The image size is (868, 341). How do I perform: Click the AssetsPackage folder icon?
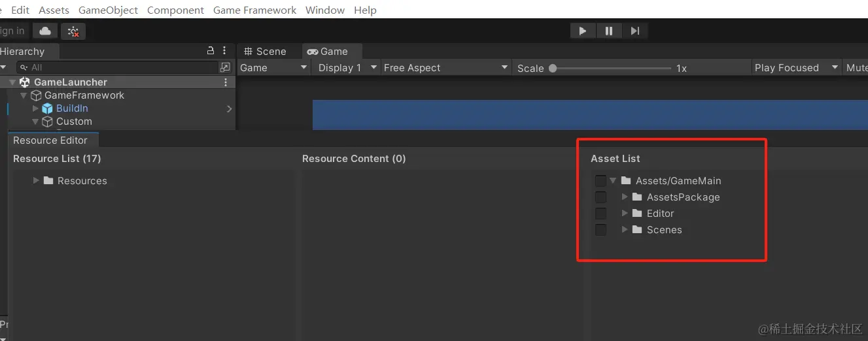[x=637, y=197]
